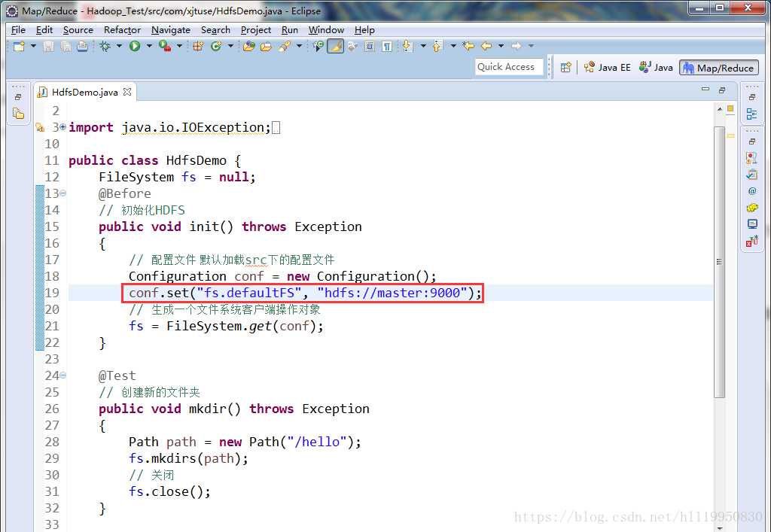771x532 pixels.
Task: Click the Open Perspective icon
Action: point(566,67)
